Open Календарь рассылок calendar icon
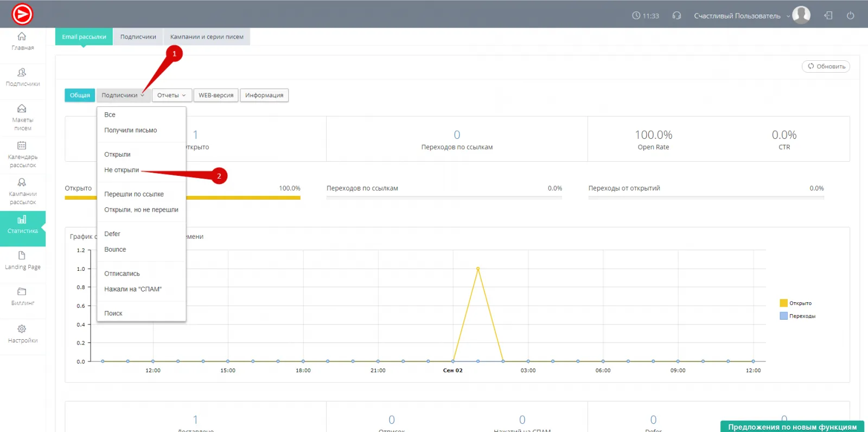 coord(22,145)
